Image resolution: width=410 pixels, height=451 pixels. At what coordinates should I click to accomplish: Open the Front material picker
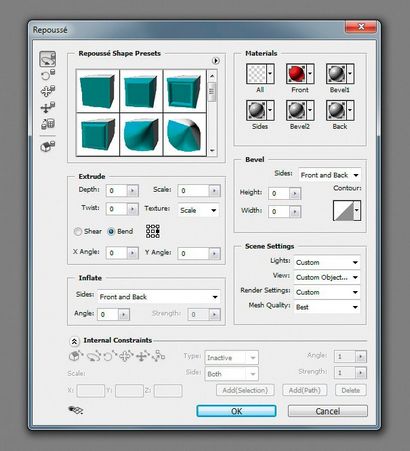click(x=300, y=74)
